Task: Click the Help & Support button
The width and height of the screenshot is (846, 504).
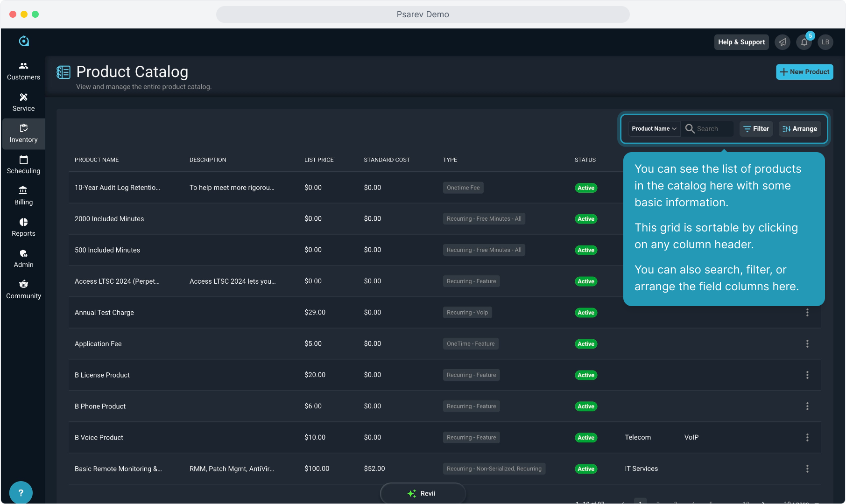Action: pos(741,42)
